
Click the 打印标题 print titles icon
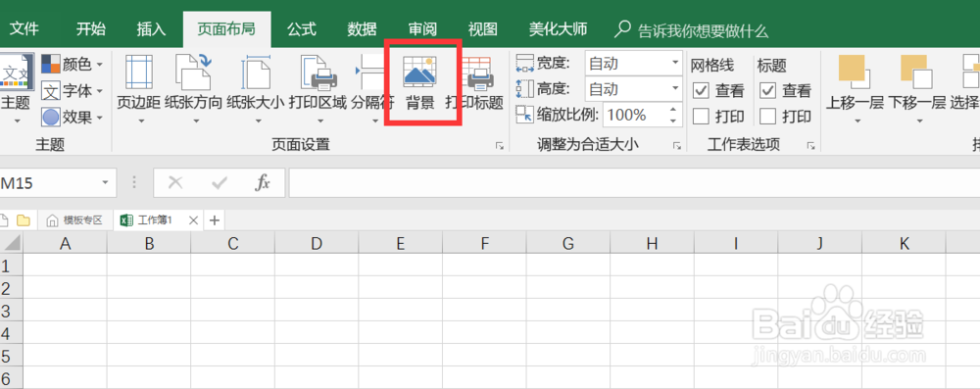click(x=479, y=73)
